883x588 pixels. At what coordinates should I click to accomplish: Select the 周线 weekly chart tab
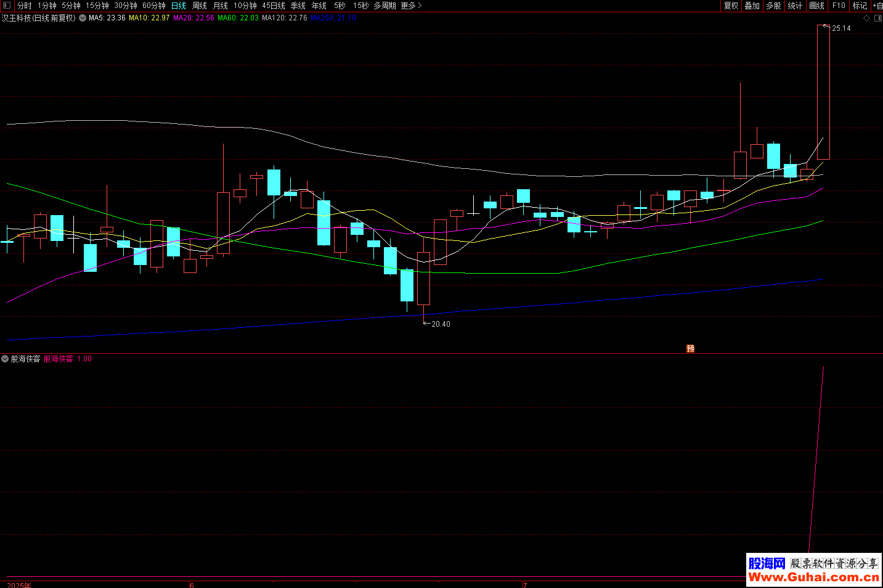click(x=200, y=6)
